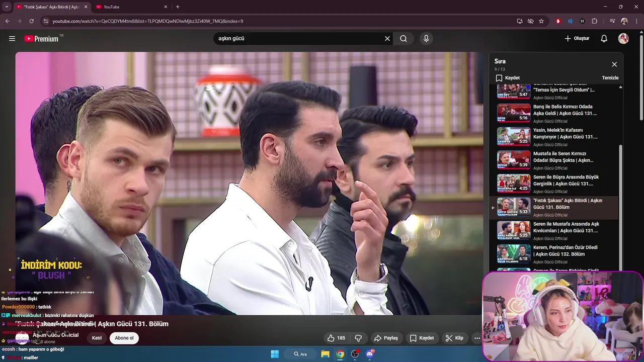Click the address bar URL

(148, 21)
